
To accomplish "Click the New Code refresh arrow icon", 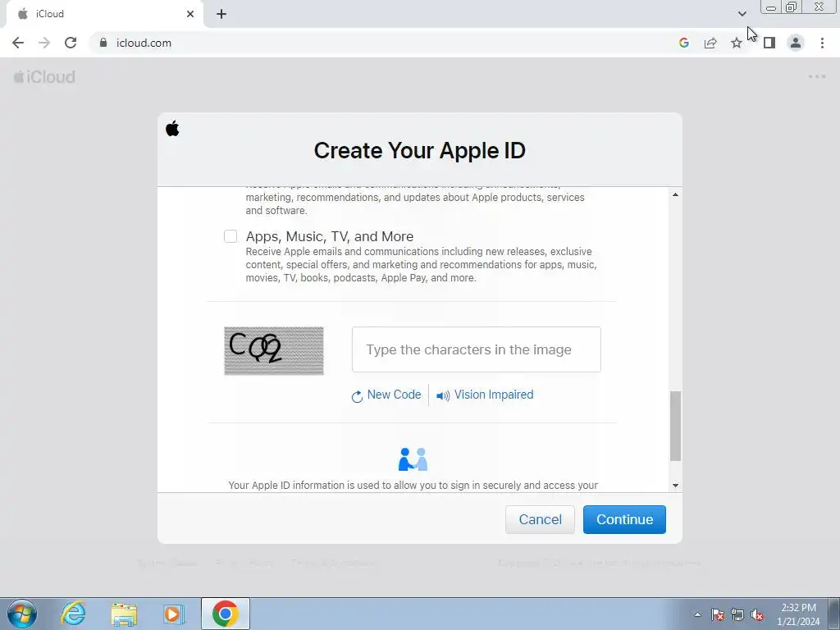I will pyautogui.click(x=357, y=396).
